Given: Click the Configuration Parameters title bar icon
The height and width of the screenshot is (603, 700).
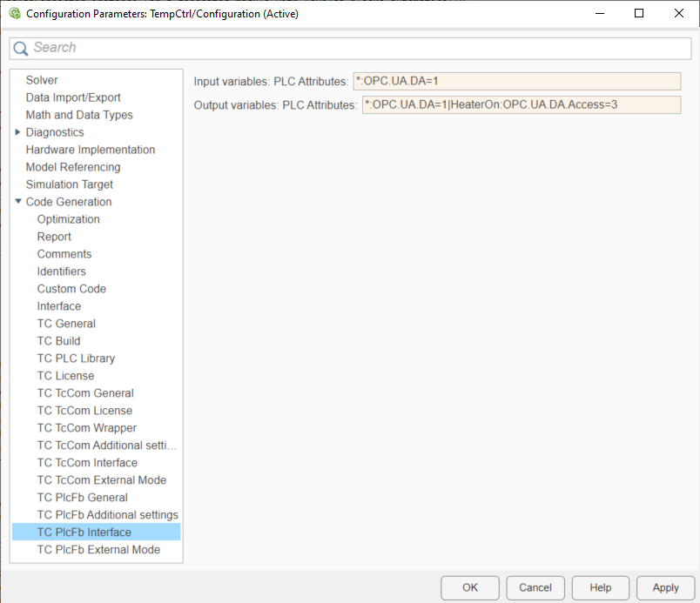Looking at the screenshot, I should tap(15, 13).
